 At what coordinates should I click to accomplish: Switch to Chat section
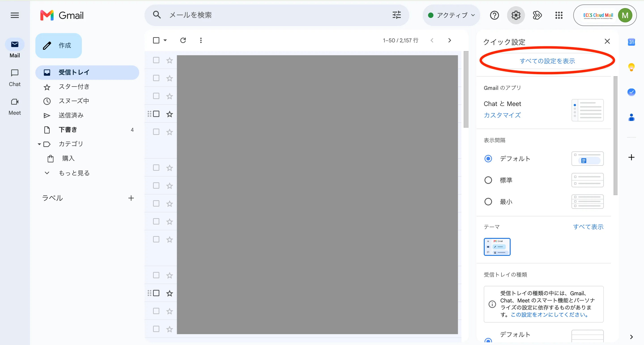tap(15, 78)
